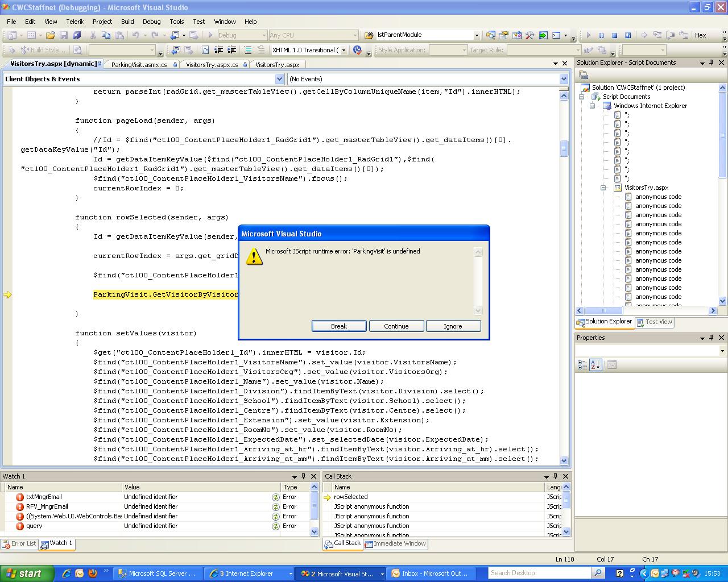
Task: Click the Break All pause icon
Action: 601,35
